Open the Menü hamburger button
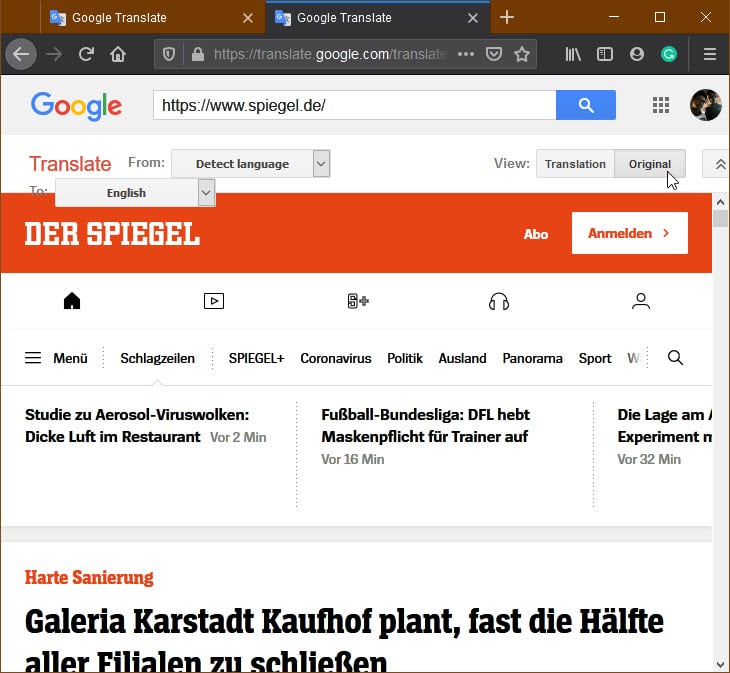This screenshot has height=673, width=730. click(x=56, y=358)
